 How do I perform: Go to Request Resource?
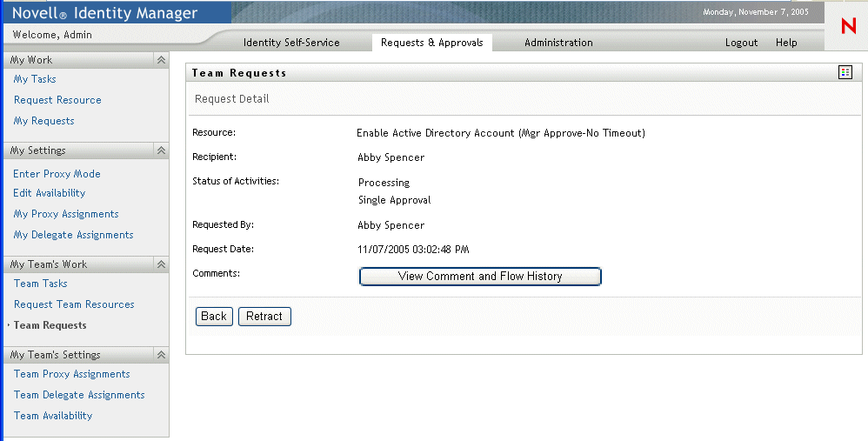[x=57, y=100]
